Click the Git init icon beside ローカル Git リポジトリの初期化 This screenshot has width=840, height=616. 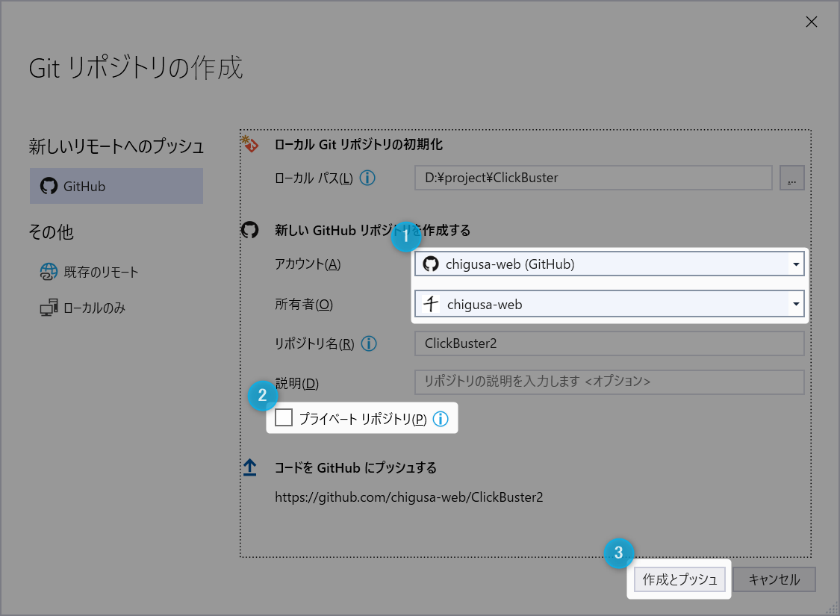tap(250, 144)
